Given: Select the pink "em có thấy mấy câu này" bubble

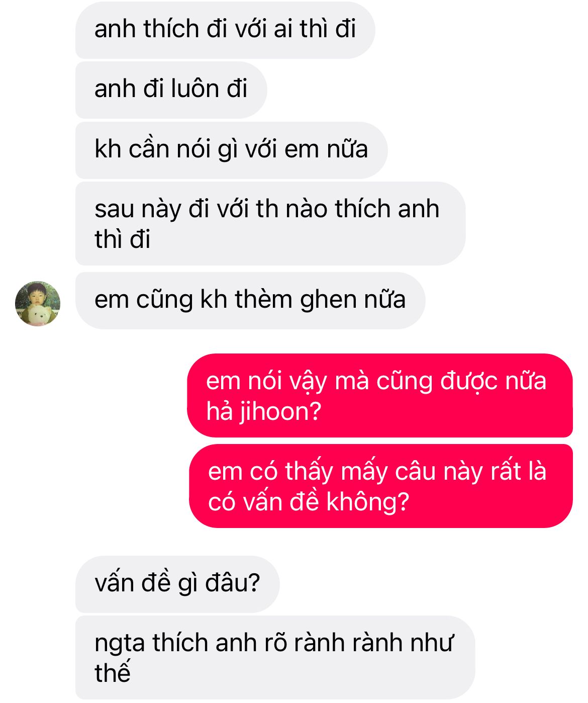Looking at the screenshot, I should coord(381,486).
